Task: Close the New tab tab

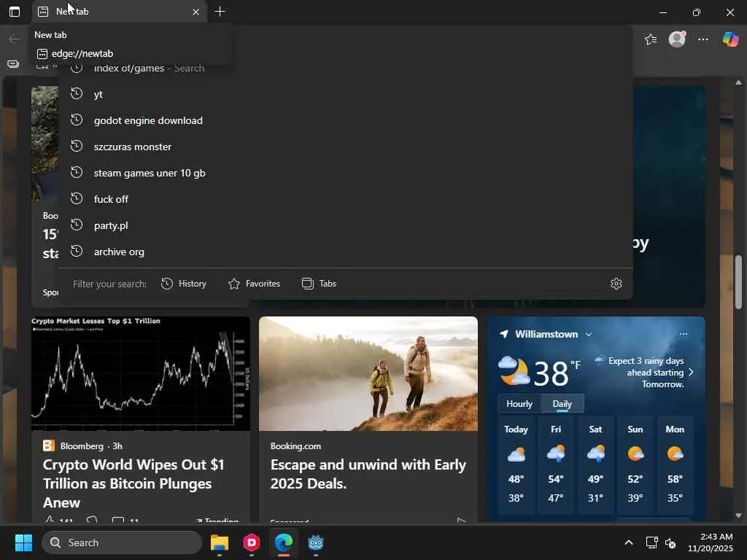Action: (x=196, y=12)
